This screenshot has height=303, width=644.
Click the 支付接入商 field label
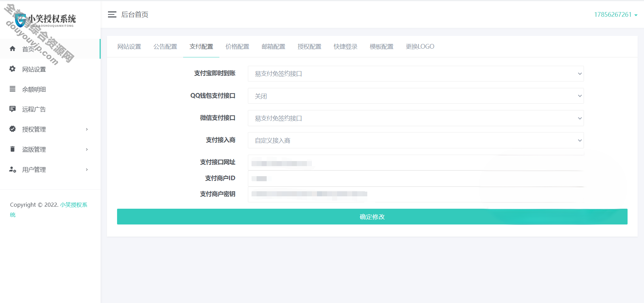tap(220, 140)
